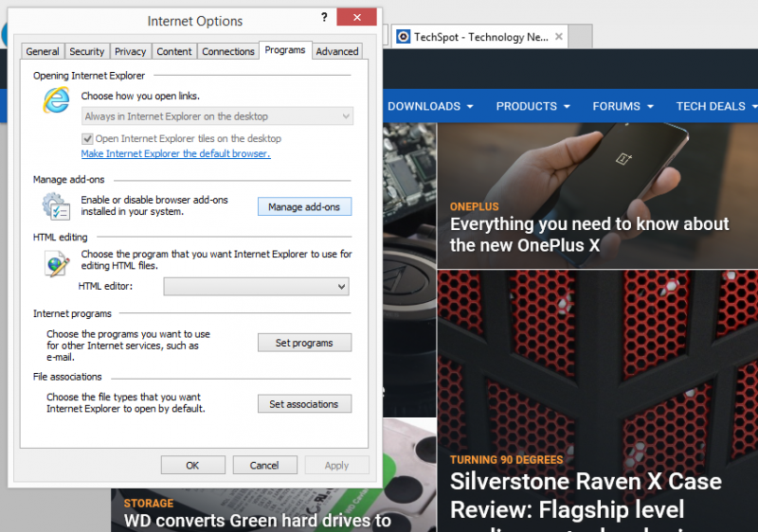Click the Manage add-ons gear icon

click(56, 206)
